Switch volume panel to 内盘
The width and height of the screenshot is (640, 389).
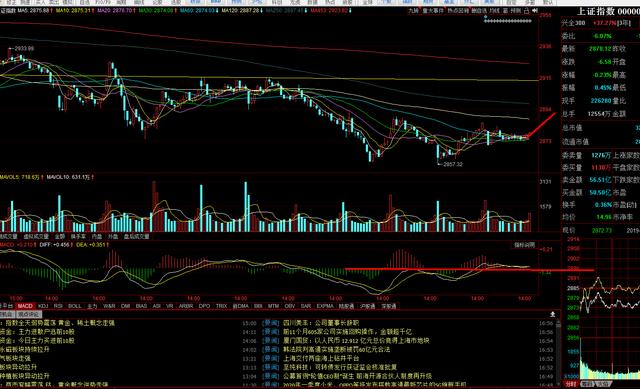pyautogui.click(x=97, y=236)
